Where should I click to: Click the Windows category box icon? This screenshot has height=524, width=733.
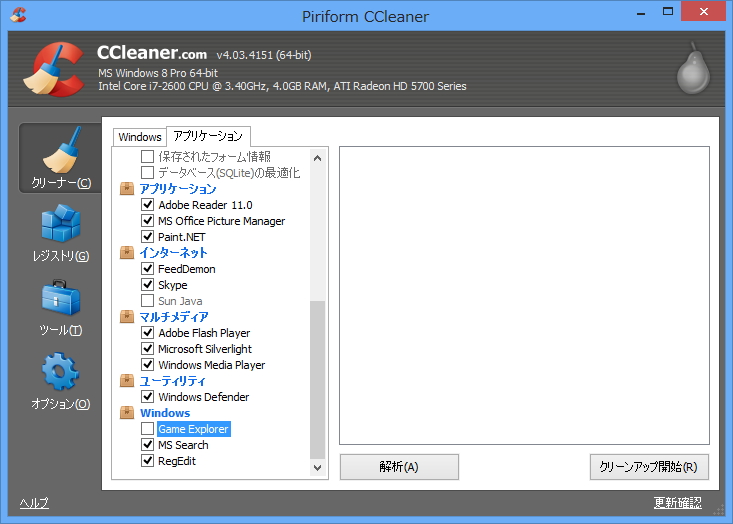click(127, 413)
